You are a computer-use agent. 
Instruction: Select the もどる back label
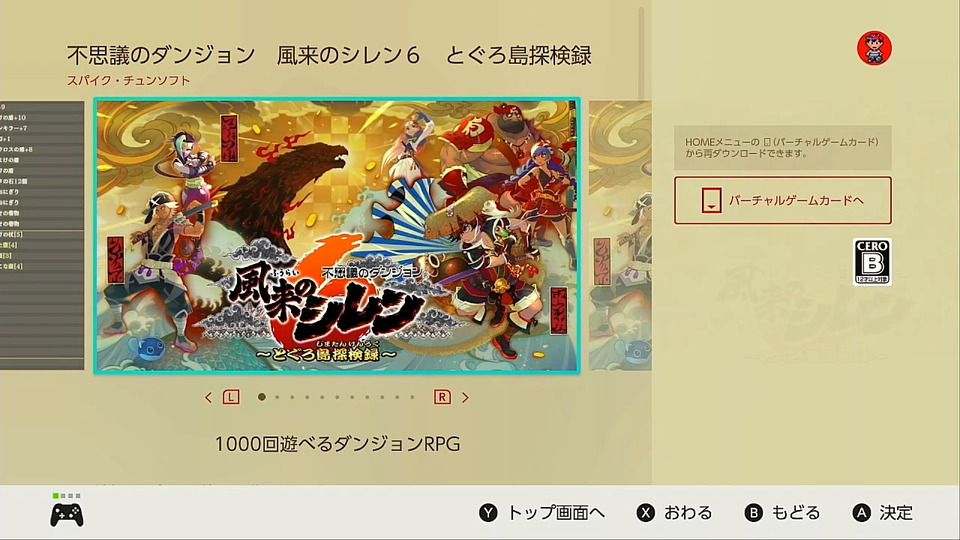coord(795,512)
